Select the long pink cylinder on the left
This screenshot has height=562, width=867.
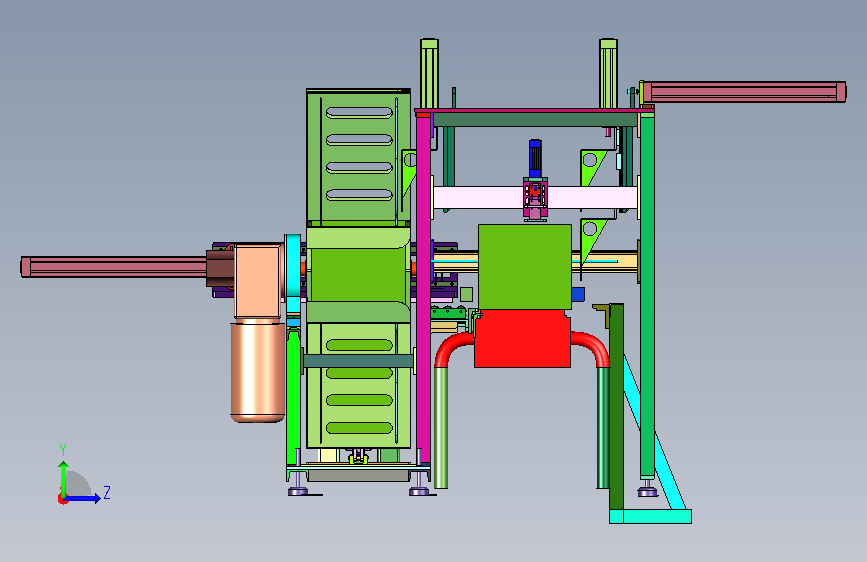[113, 267]
